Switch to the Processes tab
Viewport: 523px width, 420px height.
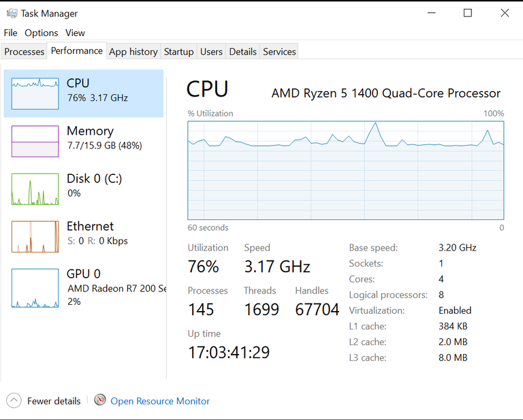tap(25, 52)
